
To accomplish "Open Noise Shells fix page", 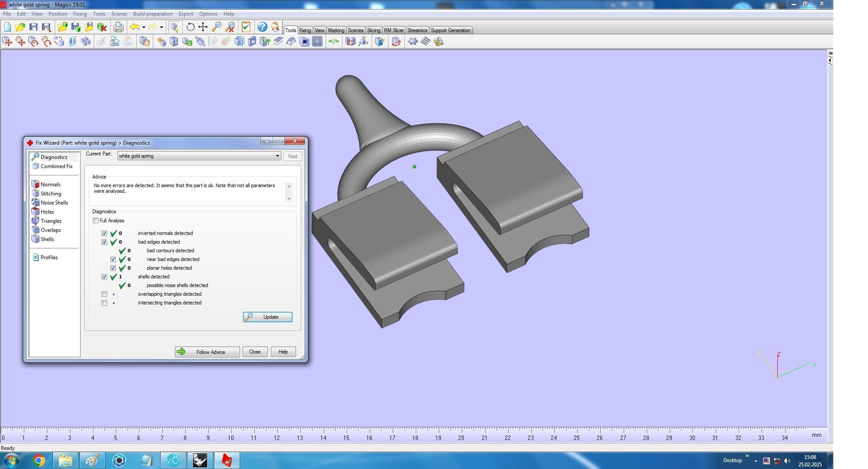I will 54,203.
